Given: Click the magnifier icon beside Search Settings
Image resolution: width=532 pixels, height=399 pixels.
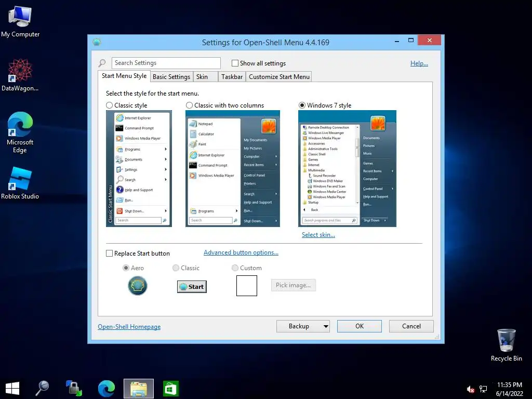Looking at the screenshot, I should click(102, 63).
